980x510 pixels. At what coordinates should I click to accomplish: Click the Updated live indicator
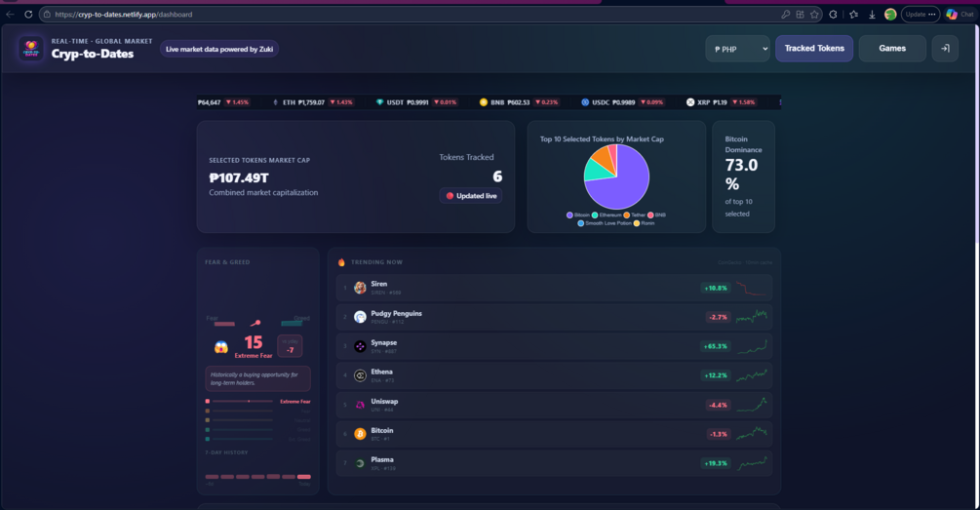click(x=471, y=196)
